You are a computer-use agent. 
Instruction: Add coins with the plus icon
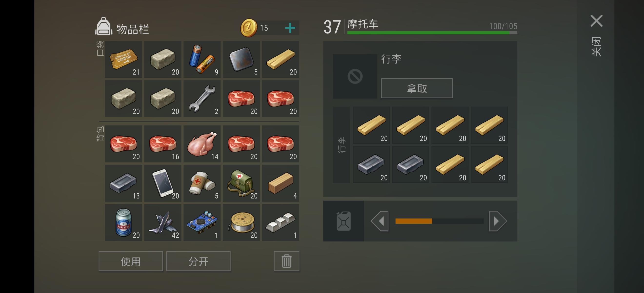click(290, 28)
